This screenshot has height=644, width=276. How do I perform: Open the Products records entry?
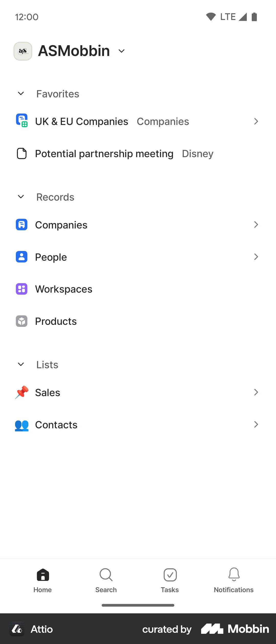(56, 321)
